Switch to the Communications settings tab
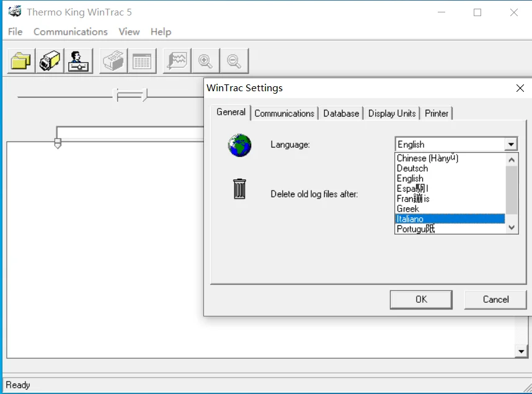 click(285, 114)
